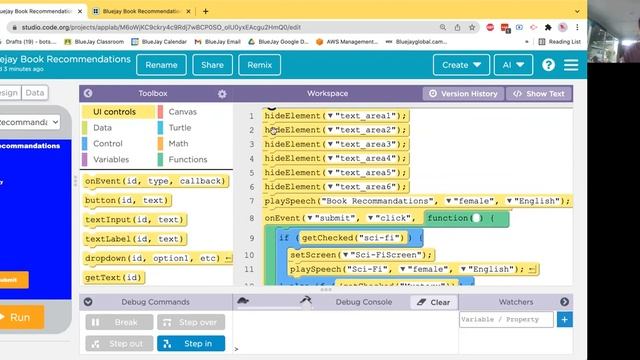Clear the Debug Console
The image size is (640, 360).
433,302
